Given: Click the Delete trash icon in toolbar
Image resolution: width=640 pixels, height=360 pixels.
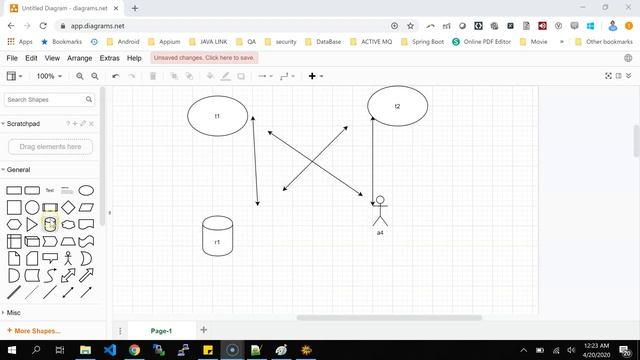Looking at the screenshot, I should pyautogui.click(x=153, y=76).
